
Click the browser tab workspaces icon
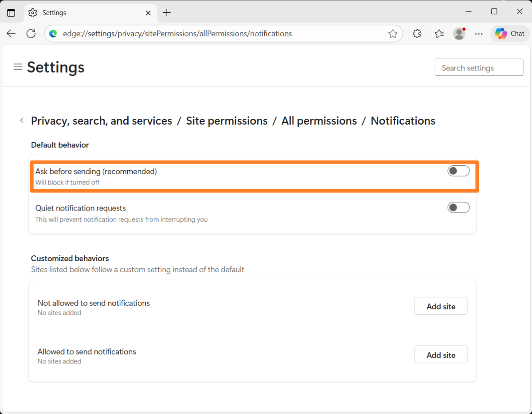click(11, 12)
